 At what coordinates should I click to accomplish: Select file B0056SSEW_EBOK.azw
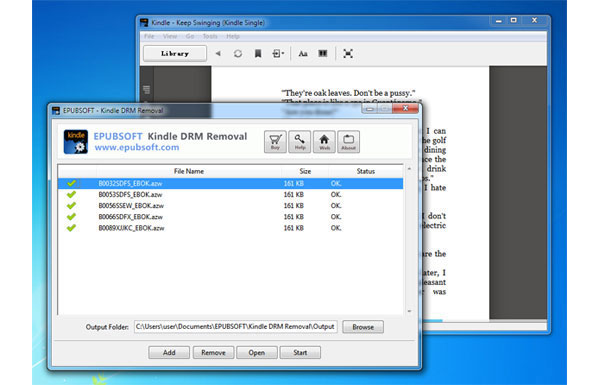pyautogui.click(x=230, y=206)
